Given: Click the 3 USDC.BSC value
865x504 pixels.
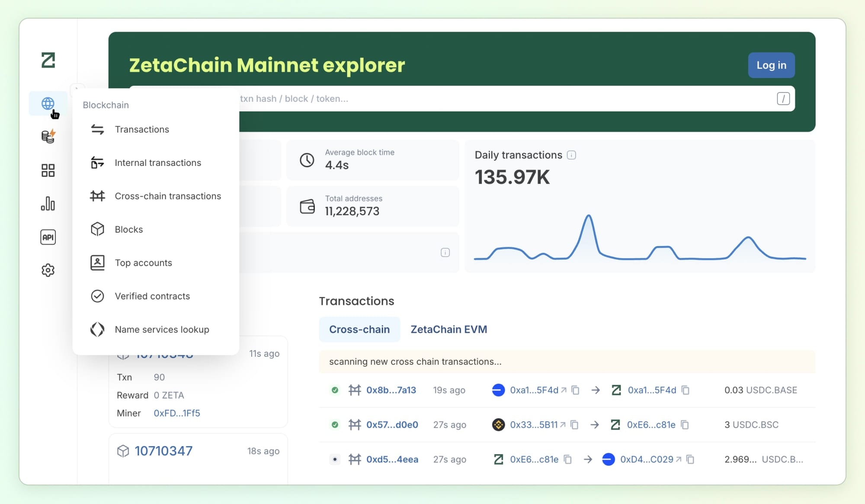Looking at the screenshot, I should 751,424.
